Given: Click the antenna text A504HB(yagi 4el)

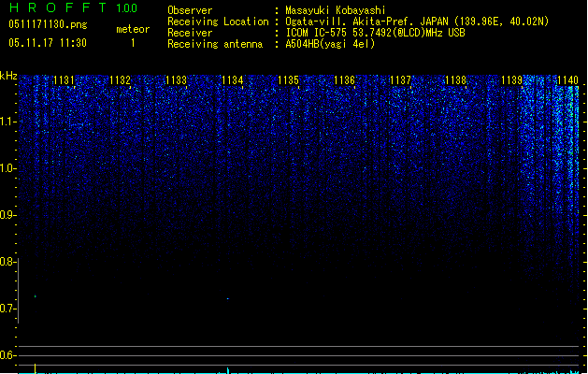Looking at the screenshot, I should 330,44.
